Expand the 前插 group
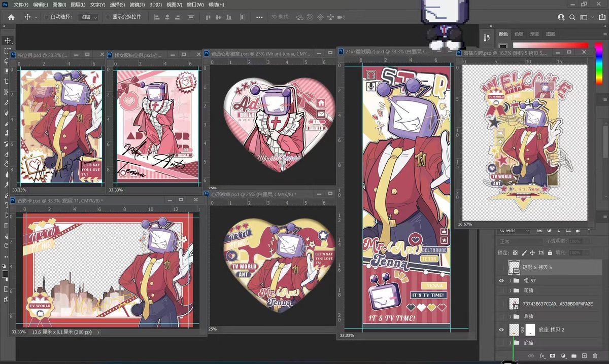 coord(510,290)
